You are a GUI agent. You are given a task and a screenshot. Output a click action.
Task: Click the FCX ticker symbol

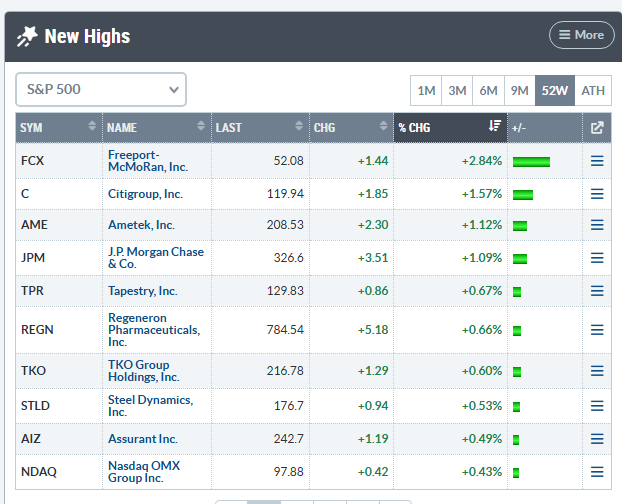pyautogui.click(x=33, y=161)
